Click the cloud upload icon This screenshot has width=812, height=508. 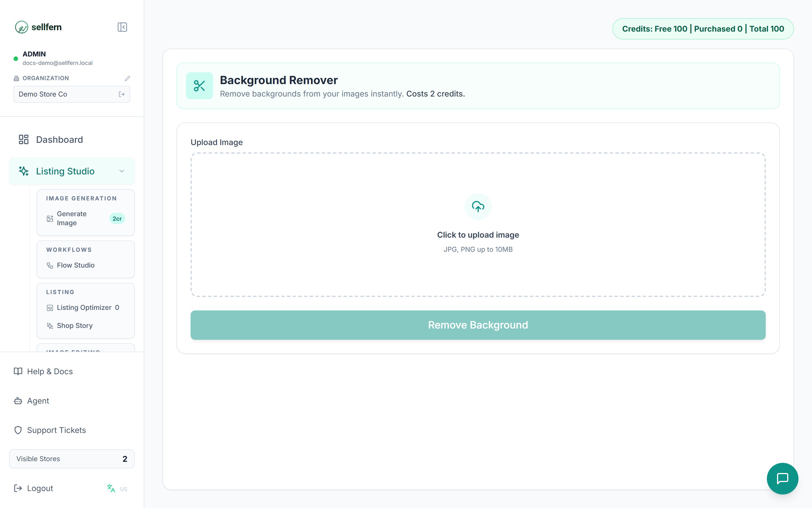pos(478,206)
